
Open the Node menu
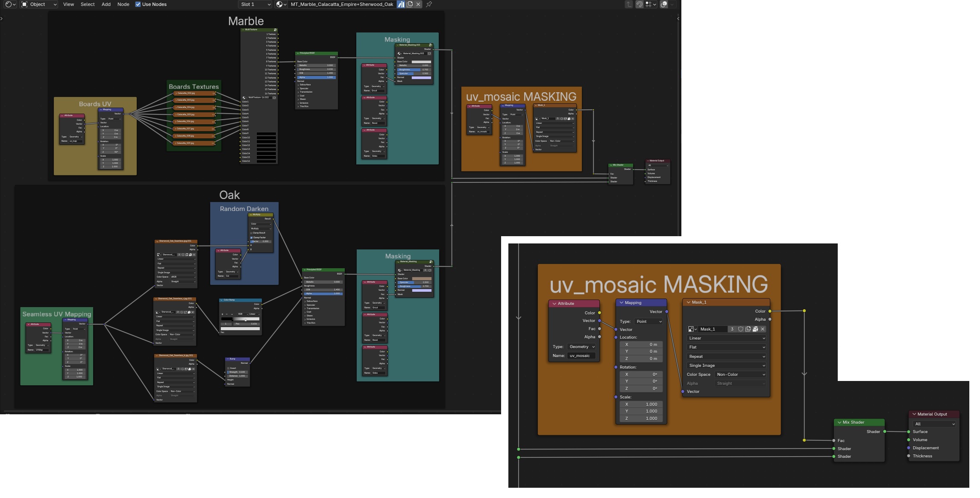coord(123,4)
